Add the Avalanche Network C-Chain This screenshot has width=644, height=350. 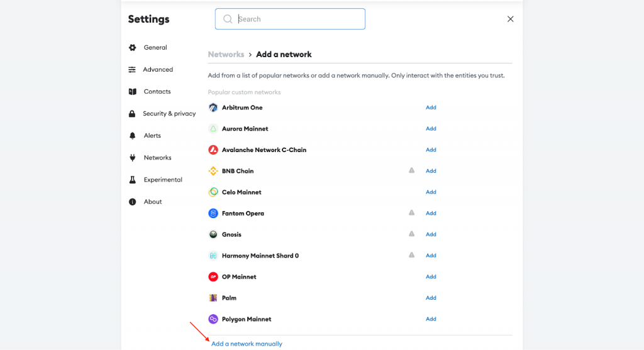point(431,150)
